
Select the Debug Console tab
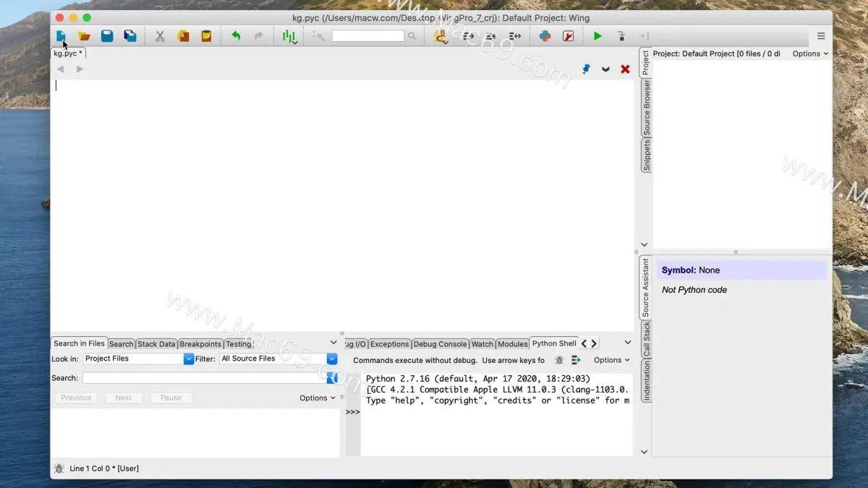(440, 344)
